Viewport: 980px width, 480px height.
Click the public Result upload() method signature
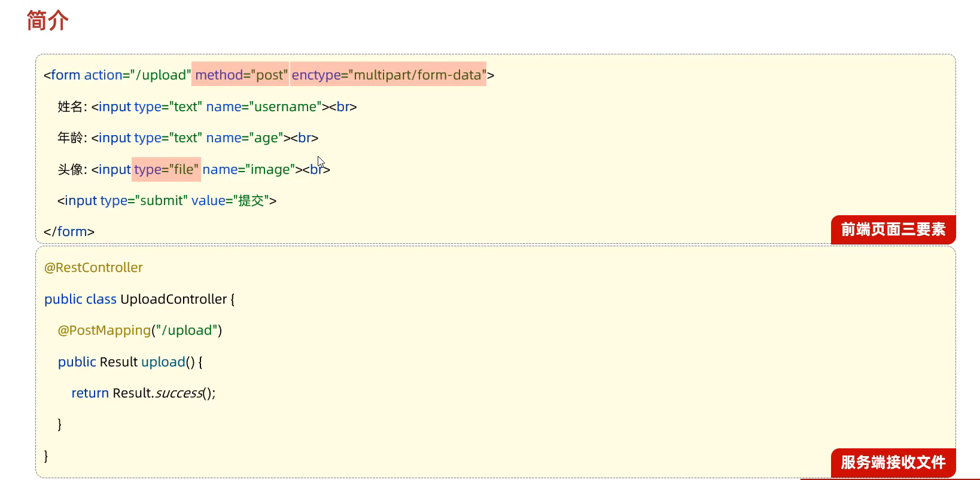click(x=130, y=362)
